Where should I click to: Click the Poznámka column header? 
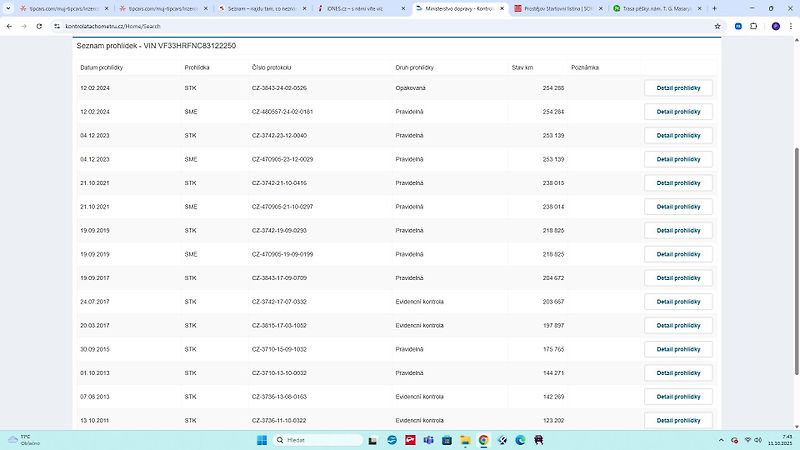point(585,67)
